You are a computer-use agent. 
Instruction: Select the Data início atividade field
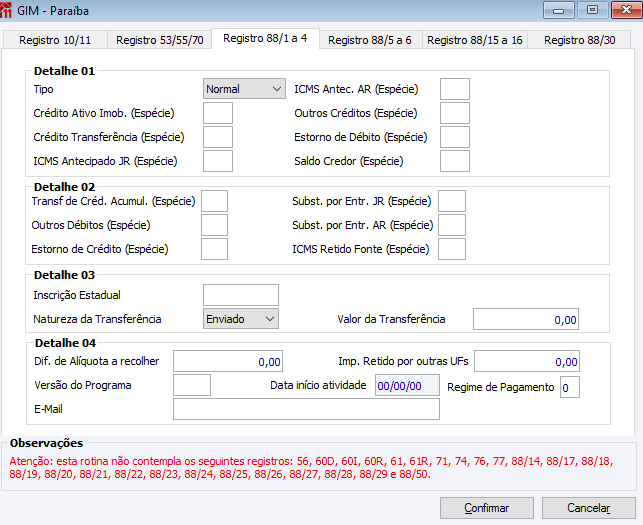[407, 385]
